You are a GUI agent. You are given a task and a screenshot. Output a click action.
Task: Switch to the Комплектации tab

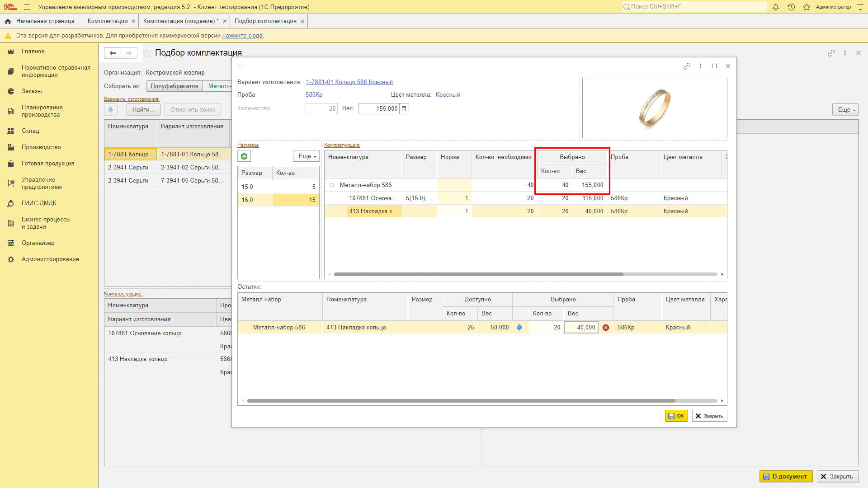[x=108, y=21]
